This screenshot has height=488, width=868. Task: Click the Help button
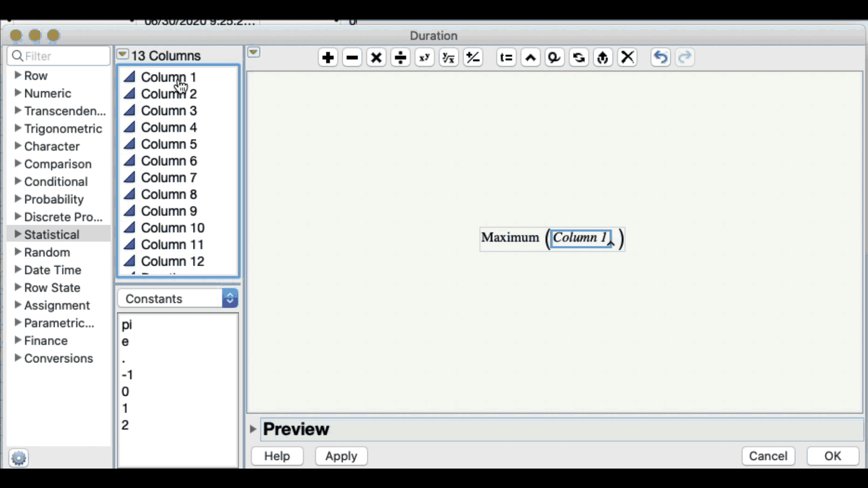(x=277, y=456)
